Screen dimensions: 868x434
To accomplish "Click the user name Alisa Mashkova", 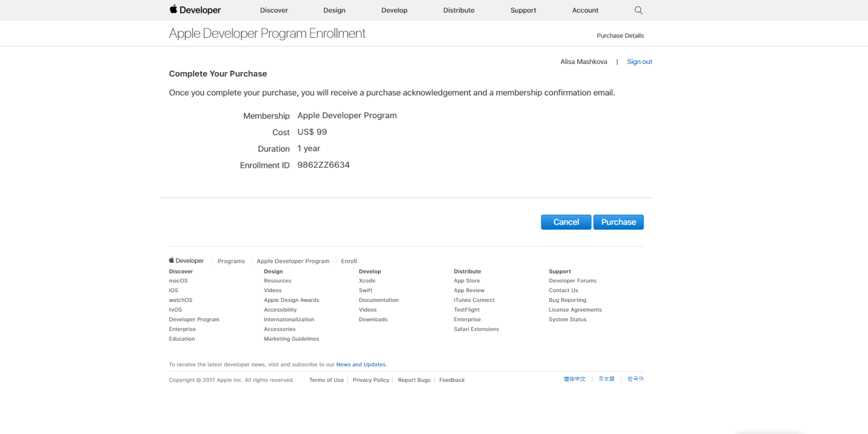I will point(584,62).
